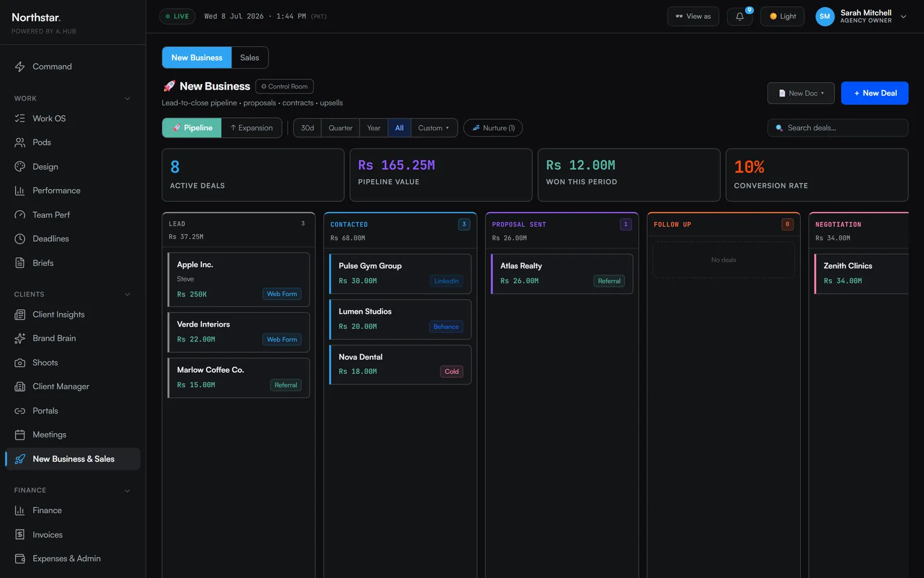The image size is (924, 578).
Task: Click the Design palette icon
Action: [x=20, y=166]
